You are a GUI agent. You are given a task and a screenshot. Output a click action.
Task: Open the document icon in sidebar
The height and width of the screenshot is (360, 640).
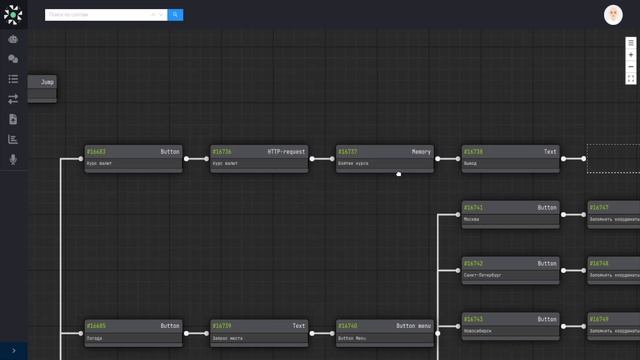click(13, 119)
